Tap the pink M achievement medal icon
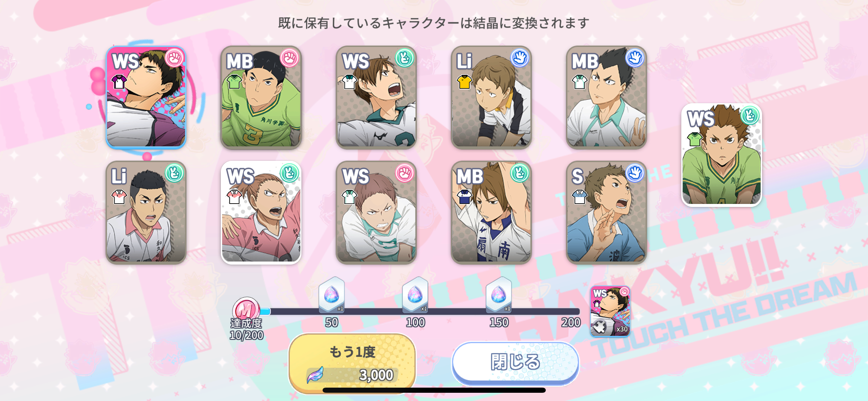868x401 pixels. [246, 310]
